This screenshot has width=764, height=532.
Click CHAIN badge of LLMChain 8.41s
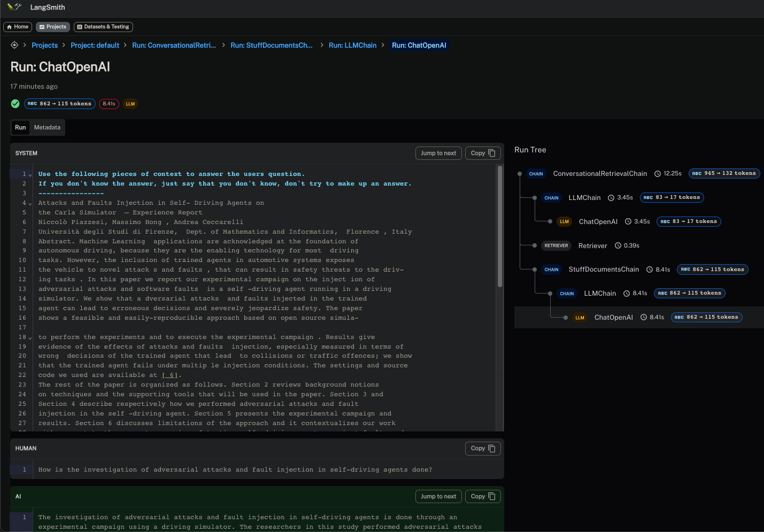(567, 294)
